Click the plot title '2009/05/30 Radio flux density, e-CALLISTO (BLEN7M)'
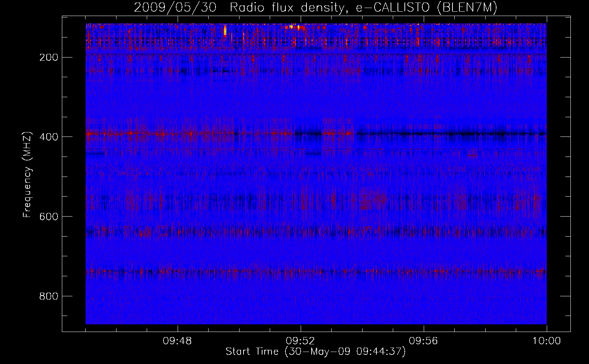This screenshot has width=589, height=364. point(316,8)
